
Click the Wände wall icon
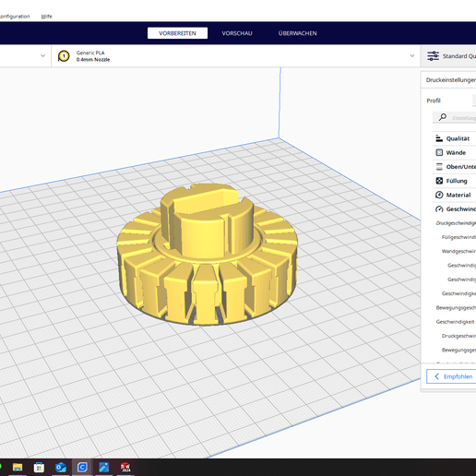tap(439, 152)
